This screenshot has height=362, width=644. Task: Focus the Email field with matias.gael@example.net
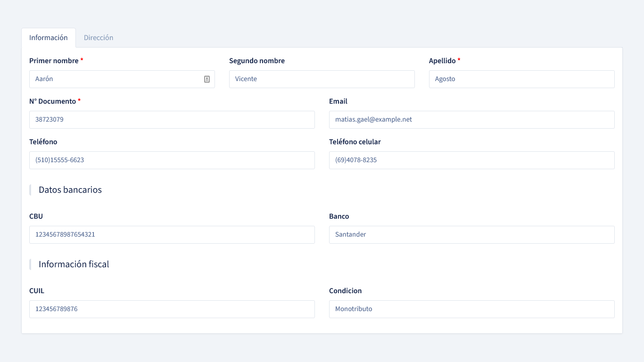tap(471, 120)
